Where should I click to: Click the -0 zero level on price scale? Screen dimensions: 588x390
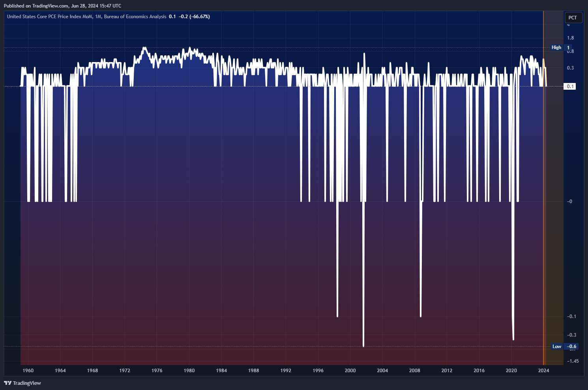[x=569, y=202]
